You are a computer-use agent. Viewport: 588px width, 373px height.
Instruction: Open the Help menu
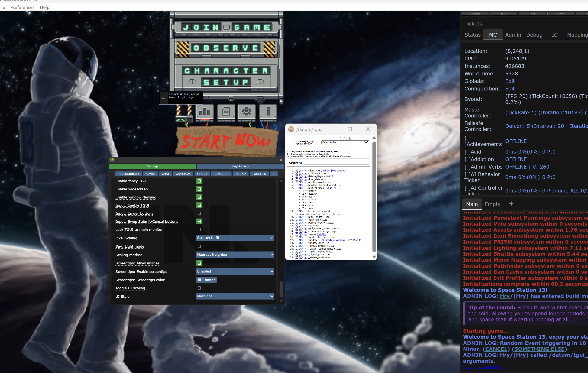click(45, 7)
